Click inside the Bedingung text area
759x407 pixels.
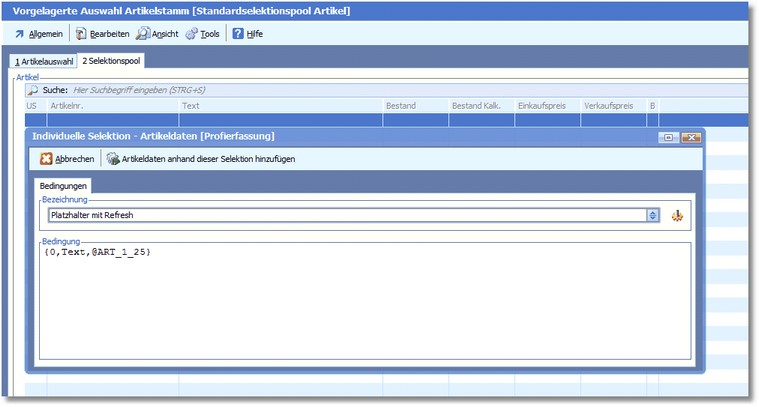pyautogui.click(x=366, y=300)
